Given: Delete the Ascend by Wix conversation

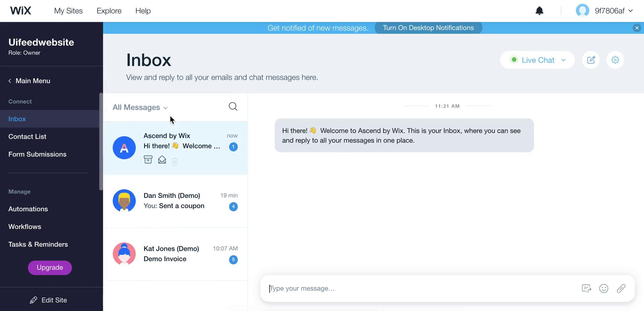Looking at the screenshot, I should click(x=175, y=161).
